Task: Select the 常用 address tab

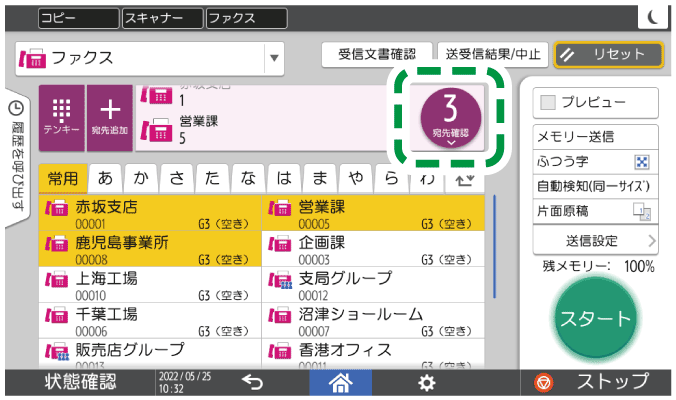Action: tap(63, 178)
